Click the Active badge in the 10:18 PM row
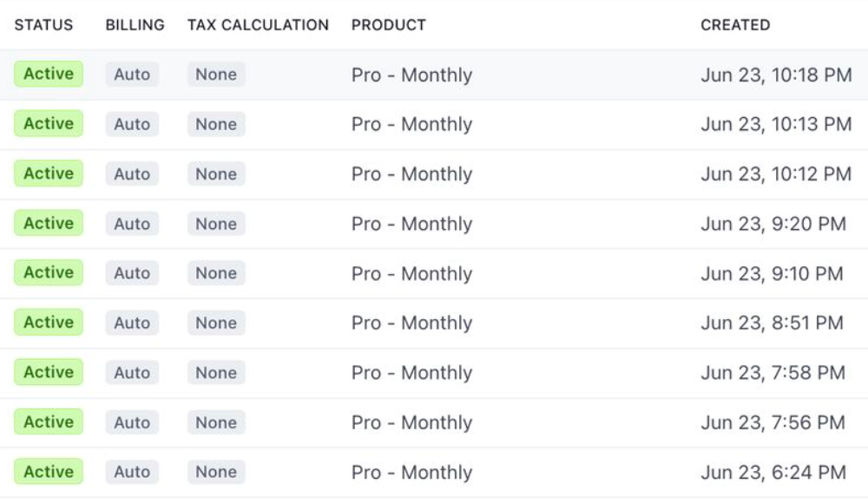Image resolution: width=868 pixels, height=503 pixels. pyautogui.click(x=49, y=75)
